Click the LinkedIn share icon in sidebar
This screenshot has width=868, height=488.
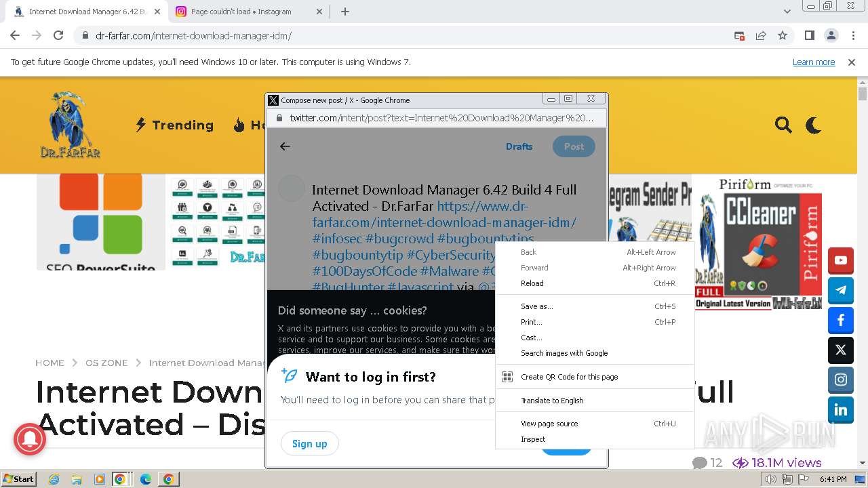tap(841, 409)
